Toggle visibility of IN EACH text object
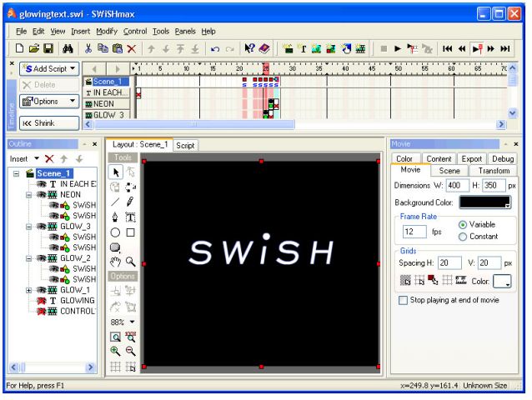This screenshot has height=400, width=532. coord(42,184)
